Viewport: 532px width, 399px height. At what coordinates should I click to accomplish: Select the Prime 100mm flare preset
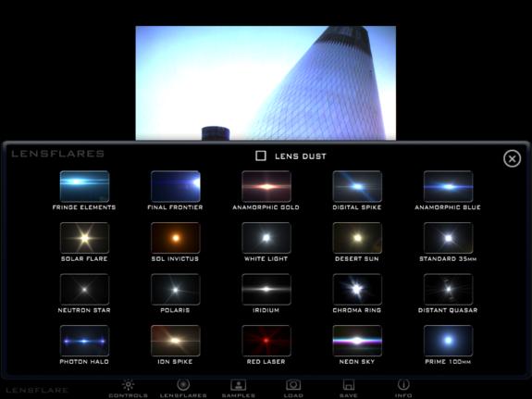(x=448, y=341)
